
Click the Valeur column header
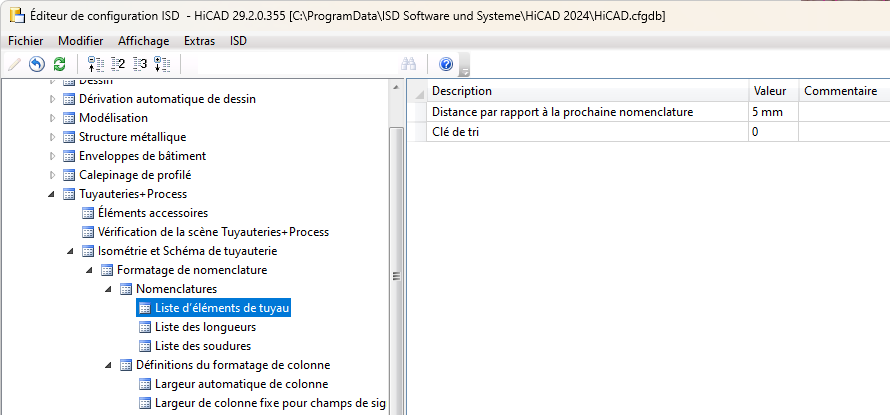click(771, 91)
